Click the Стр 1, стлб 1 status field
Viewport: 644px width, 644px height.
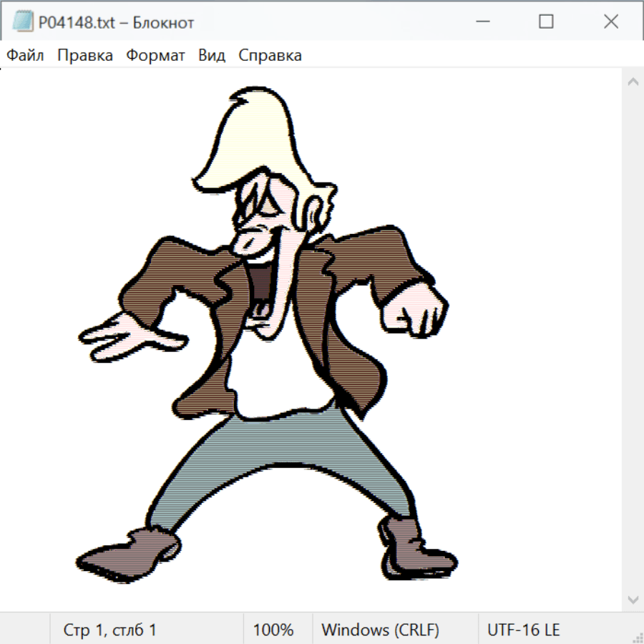click(x=110, y=630)
